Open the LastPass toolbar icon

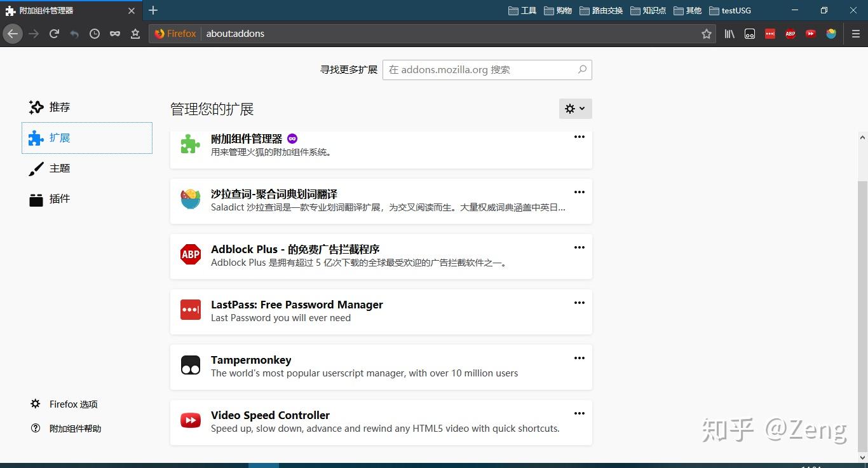pos(770,34)
